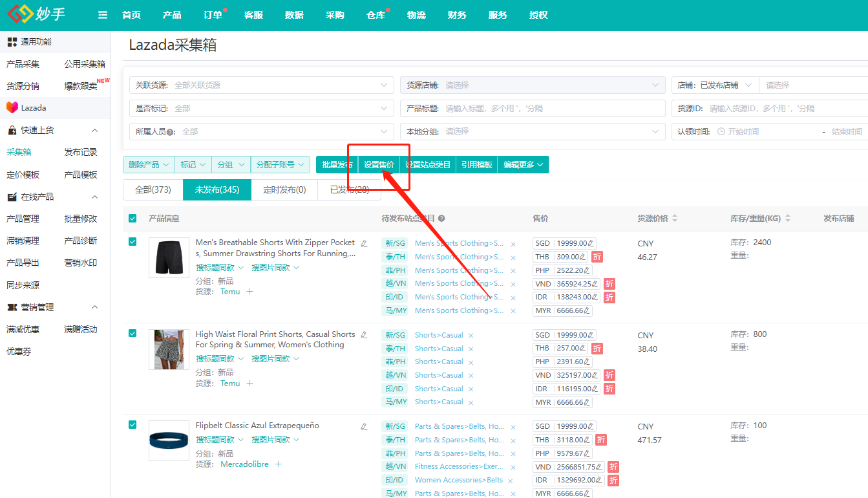Sort by 货源价格 using the sort arrows
Image resolution: width=868 pixels, height=498 pixels.
[x=675, y=219]
